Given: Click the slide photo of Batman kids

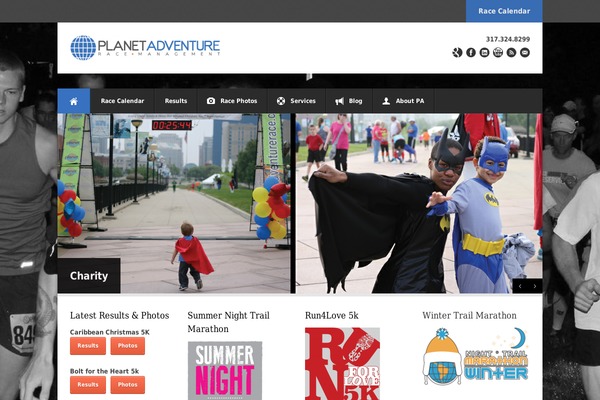Looking at the screenshot, I should point(419,203).
